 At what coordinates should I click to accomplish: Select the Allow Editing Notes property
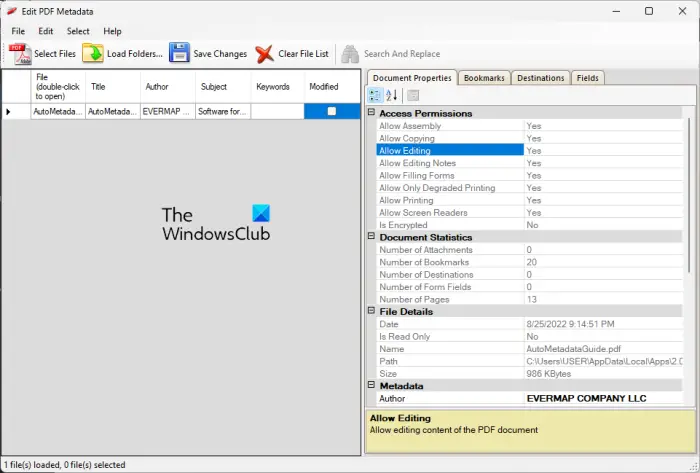(529, 163)
